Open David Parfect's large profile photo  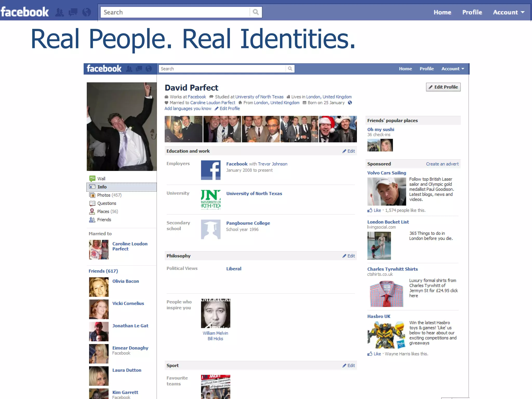122,127
